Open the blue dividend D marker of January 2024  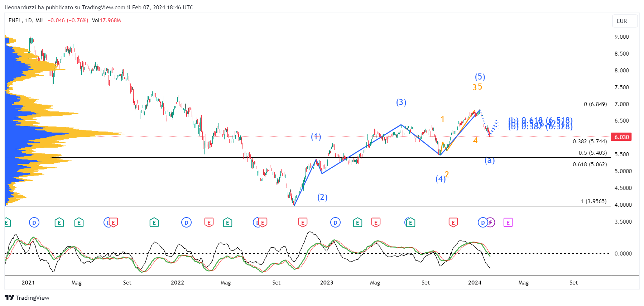pos(482,223)
